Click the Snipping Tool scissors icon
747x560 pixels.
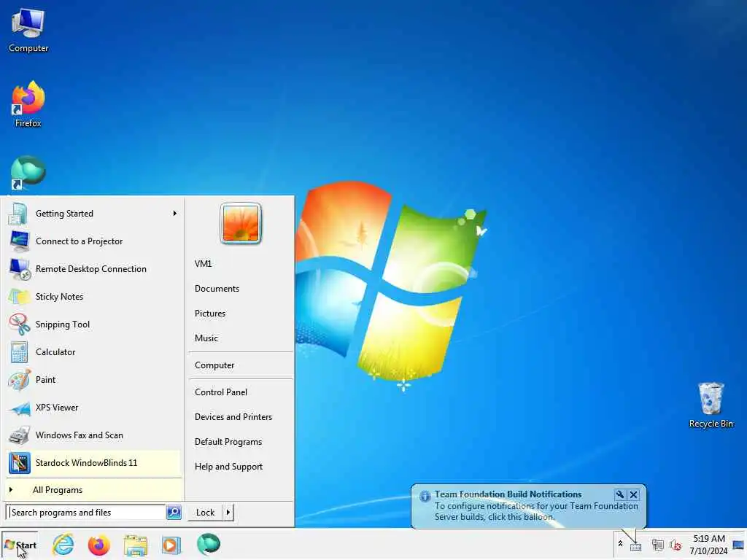point(19,324)
